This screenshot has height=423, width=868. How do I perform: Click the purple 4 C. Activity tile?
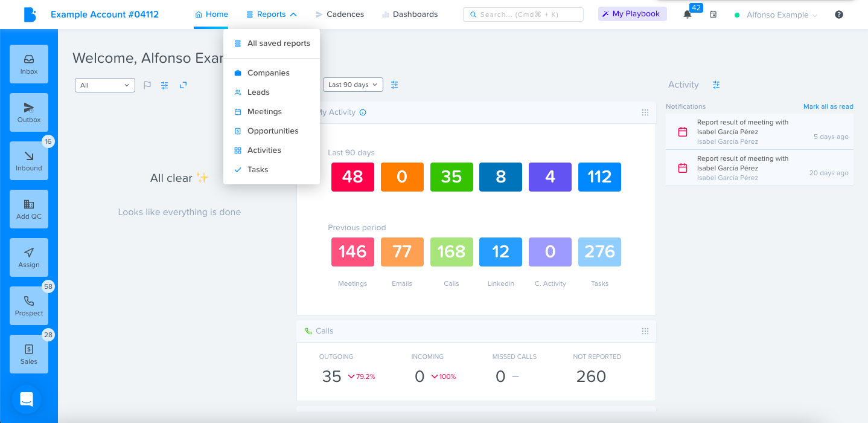click(550, 177)
